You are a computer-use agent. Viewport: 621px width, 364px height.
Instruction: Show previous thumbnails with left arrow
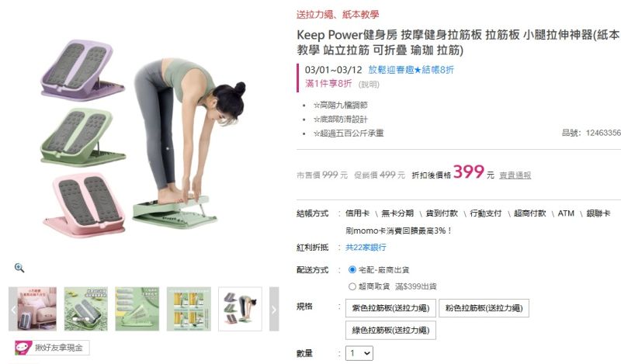pyautogui.click(x=13, y=309)
